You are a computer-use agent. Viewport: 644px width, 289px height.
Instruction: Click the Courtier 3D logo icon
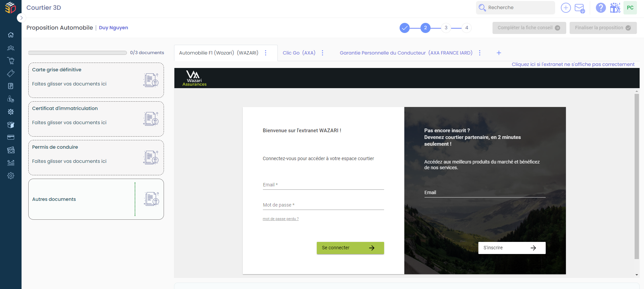[10, 7]
